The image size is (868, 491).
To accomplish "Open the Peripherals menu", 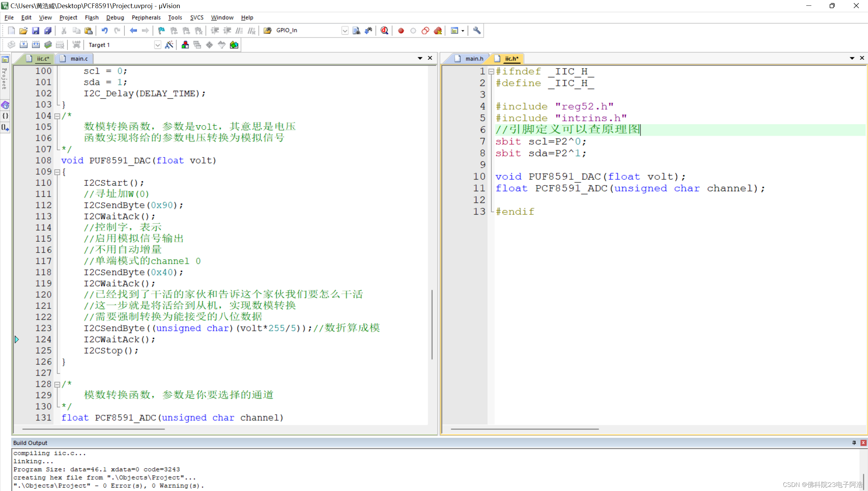I will point(146,17).
